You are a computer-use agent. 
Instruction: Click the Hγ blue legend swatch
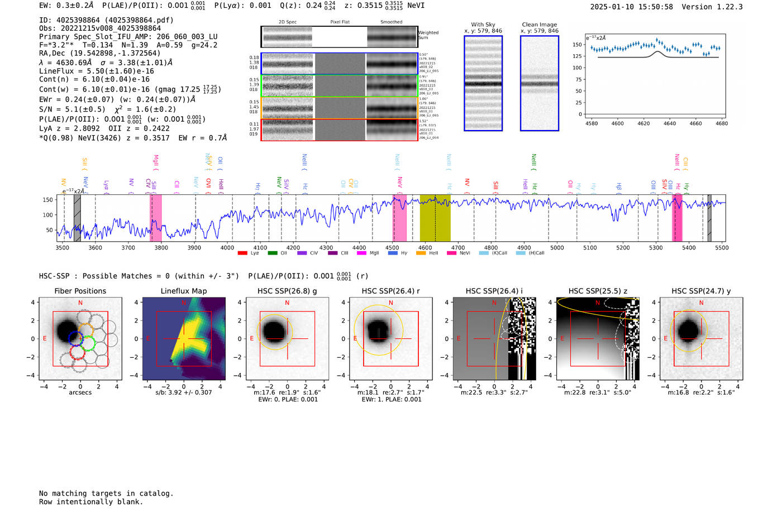tap(393, 253)
